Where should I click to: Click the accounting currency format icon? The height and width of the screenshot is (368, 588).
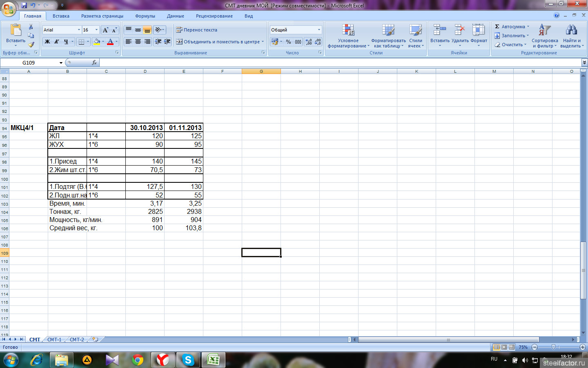pyautogui.click(x=274, y=42)
